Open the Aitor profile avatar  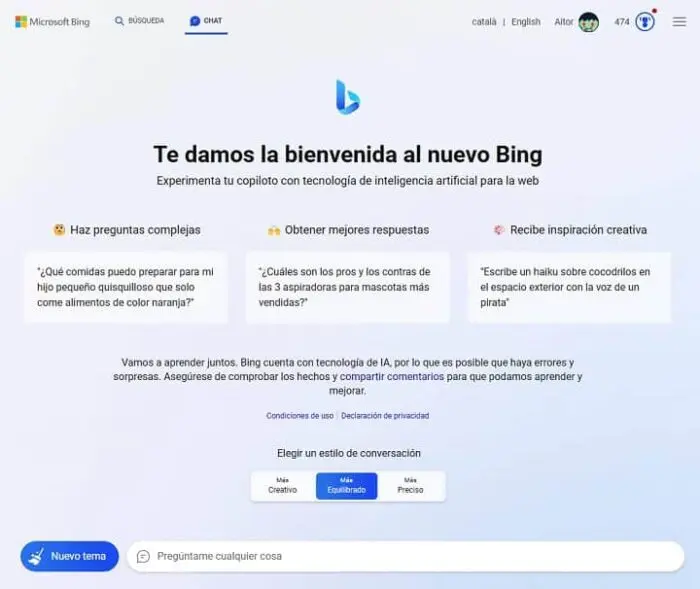pyautogui.click(x=588, y=22)
